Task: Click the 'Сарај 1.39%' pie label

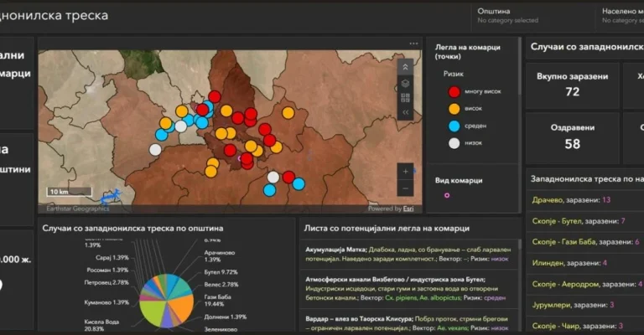Action: click(x=112, y=258)
